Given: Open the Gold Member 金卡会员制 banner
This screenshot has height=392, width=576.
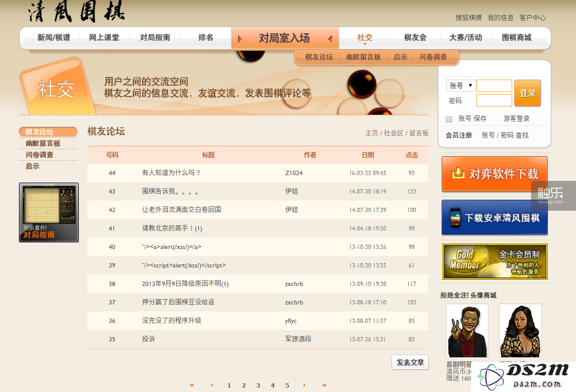Looking at the screenshot, I should (495, 261).
